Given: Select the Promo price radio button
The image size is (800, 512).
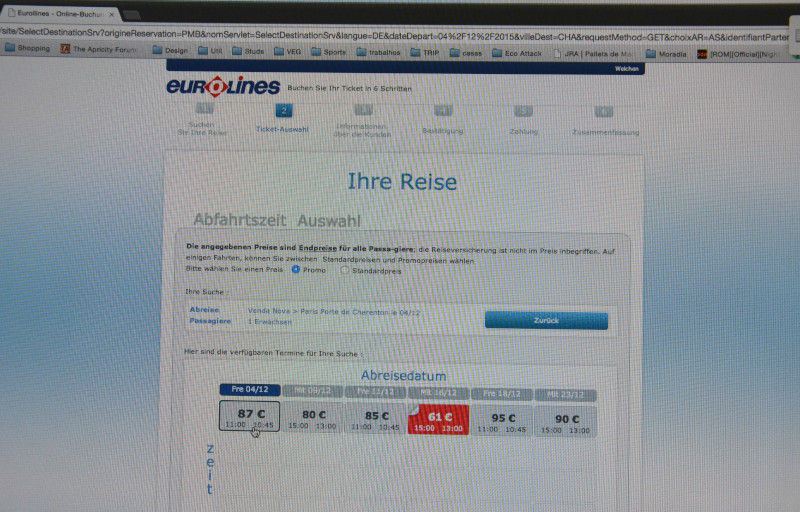Looking at the screenshot, I should coord(296,269).
